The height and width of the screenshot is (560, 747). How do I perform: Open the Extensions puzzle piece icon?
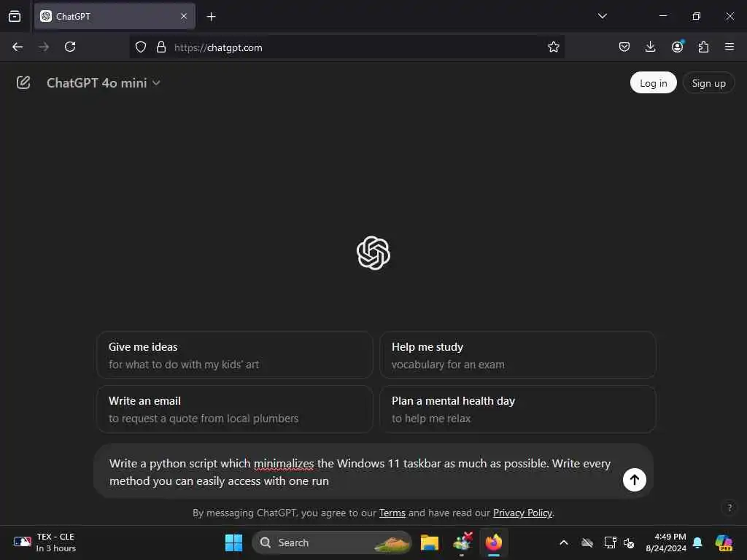tap(703, 47)
